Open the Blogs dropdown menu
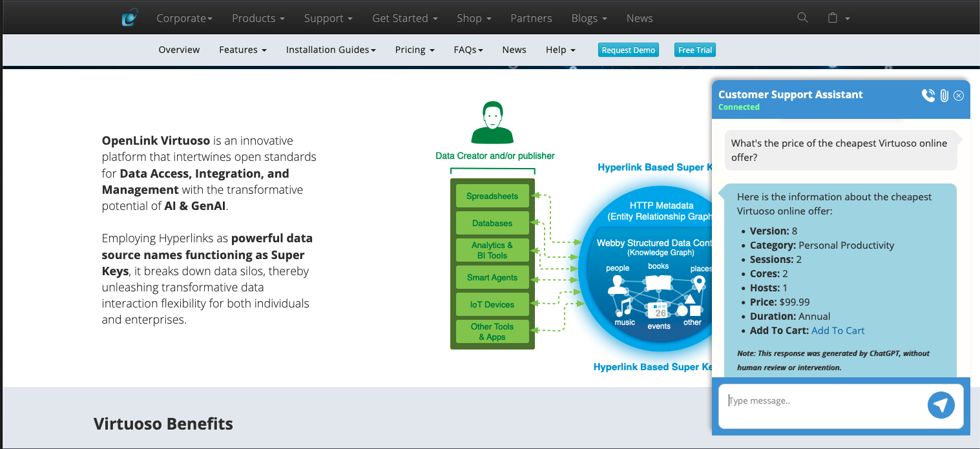980x449 pixels. pos(589,18)
